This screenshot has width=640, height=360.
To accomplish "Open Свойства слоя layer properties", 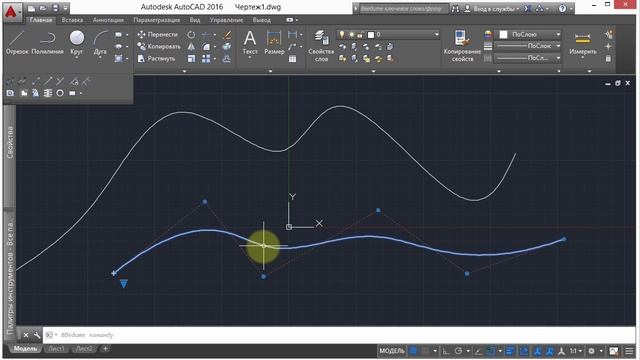I will [321, 46].
